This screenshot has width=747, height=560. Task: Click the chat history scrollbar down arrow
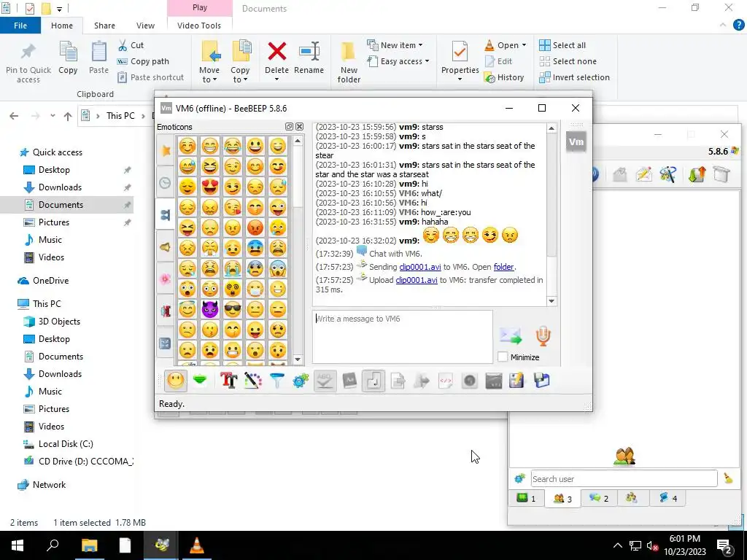(x=551, y=301)
